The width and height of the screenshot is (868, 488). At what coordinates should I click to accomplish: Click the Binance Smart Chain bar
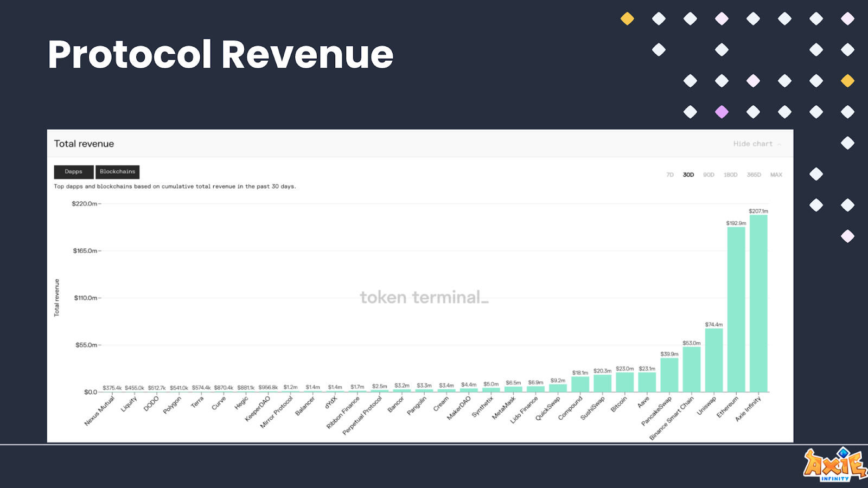[692, 369]
